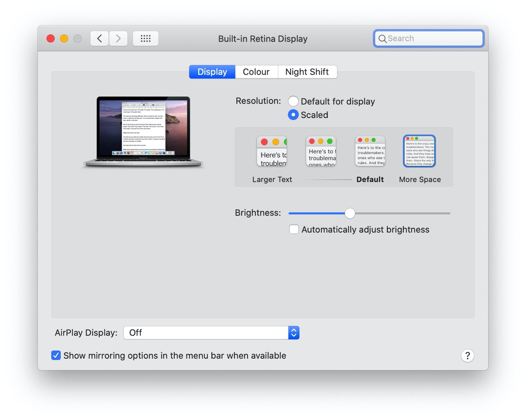Open the Night Shift tab
The image size is (526, 420).
click(x=307, y=72)
